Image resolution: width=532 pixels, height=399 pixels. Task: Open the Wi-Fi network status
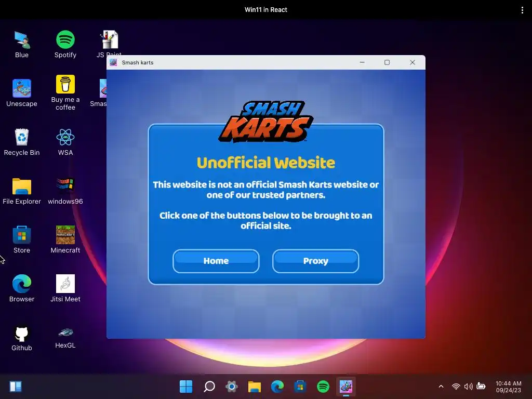point(456,387)
